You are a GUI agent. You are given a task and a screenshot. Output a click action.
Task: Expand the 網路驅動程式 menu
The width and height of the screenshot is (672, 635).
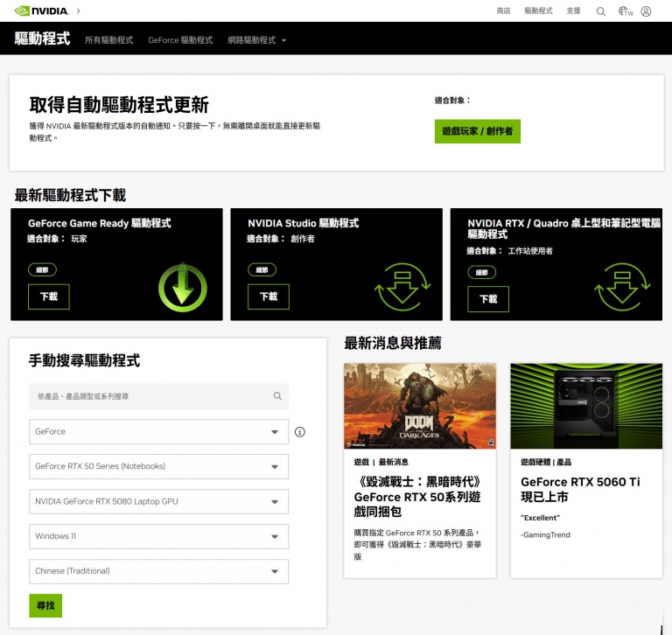click(256, 40)
